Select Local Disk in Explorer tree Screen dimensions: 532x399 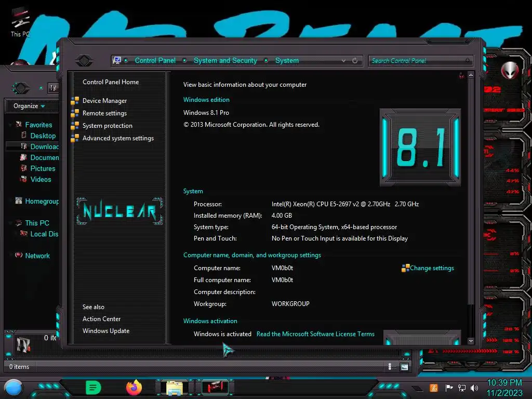pos(44,234)
